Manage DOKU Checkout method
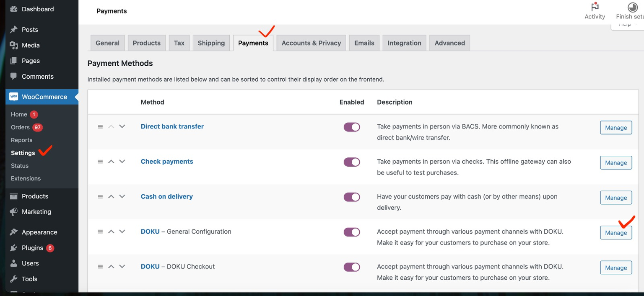644x296 pixels. [616, 268]
